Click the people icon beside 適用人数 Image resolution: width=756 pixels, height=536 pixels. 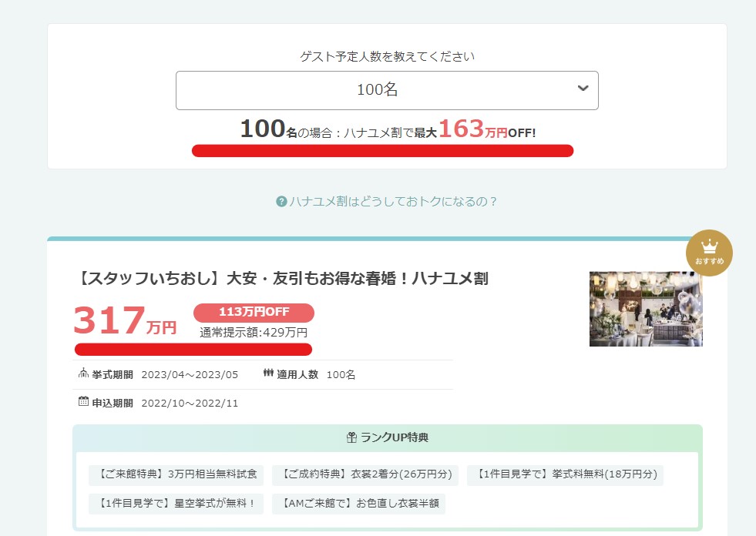[x=268, y=373]
